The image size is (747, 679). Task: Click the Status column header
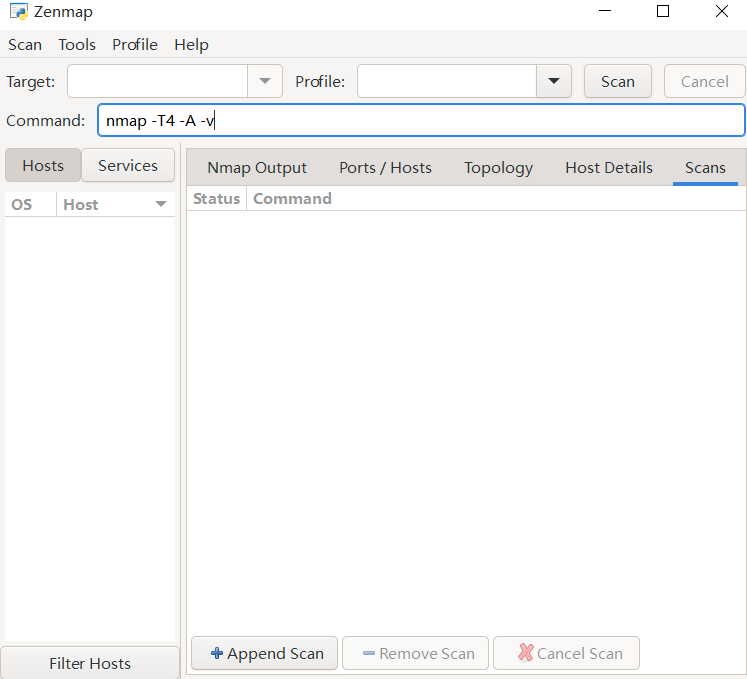(216, 199)
